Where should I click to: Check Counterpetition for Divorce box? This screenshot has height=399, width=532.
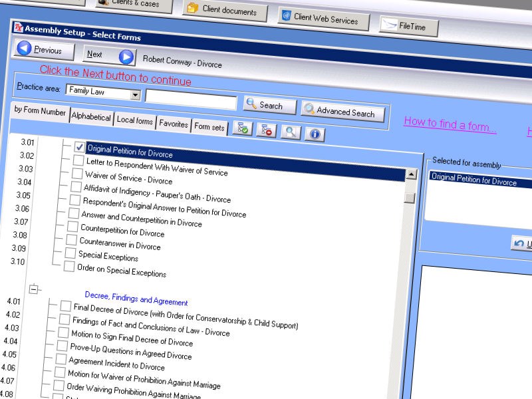click(x=72, y=226)
